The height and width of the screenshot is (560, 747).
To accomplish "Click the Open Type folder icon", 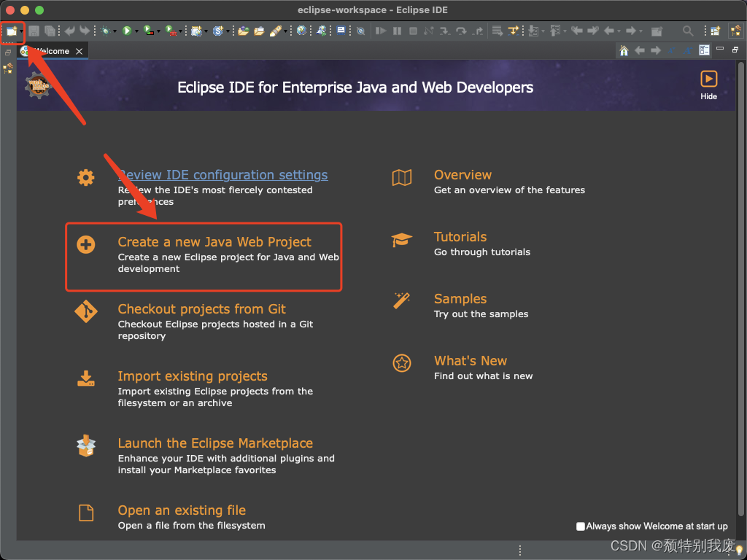I will pyautogui.click(x=244, y=31).
